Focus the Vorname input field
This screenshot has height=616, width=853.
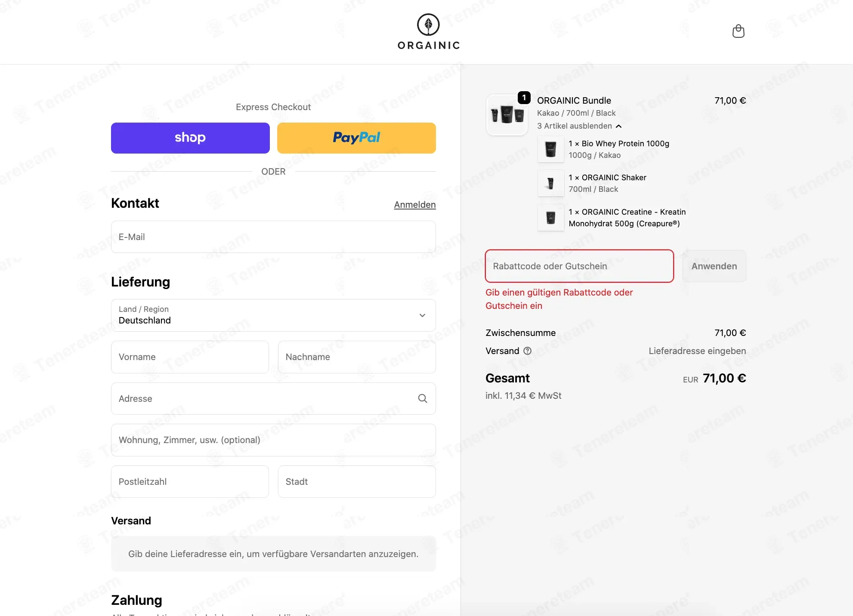point(190,357)
